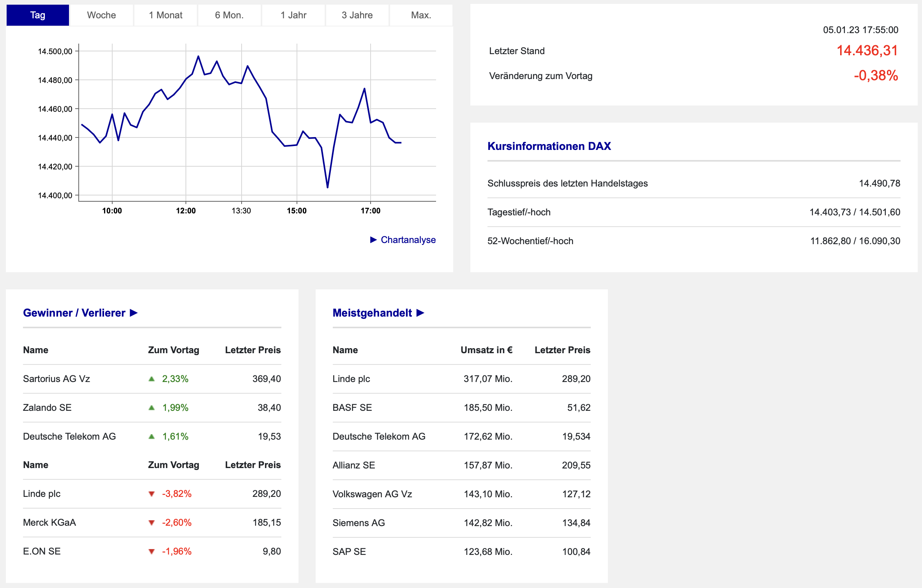Click the red down arrow beside Linde plc -3,82%
The width and height of the screenshot is (922, 588).
[x=152, y=494]
